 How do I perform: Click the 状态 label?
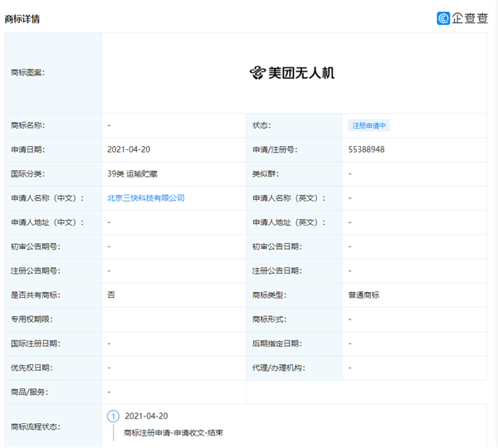click(261, 125)
